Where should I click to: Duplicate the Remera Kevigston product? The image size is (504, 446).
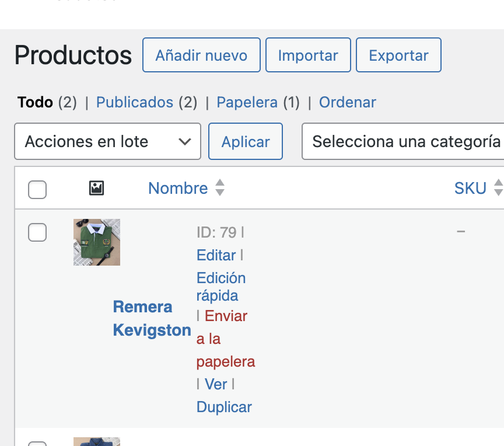pos(224,407)
